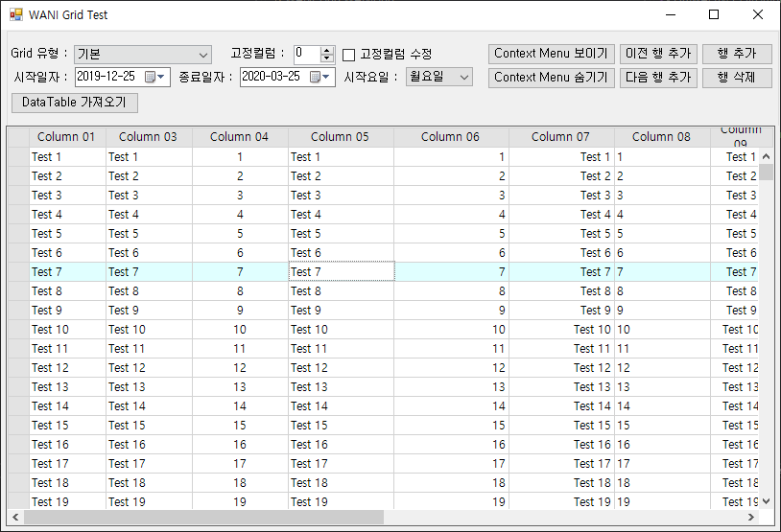Screen dimensions: 781x532
Task: Click 이전 행 추가 button
Action: (x=658, y=54)
